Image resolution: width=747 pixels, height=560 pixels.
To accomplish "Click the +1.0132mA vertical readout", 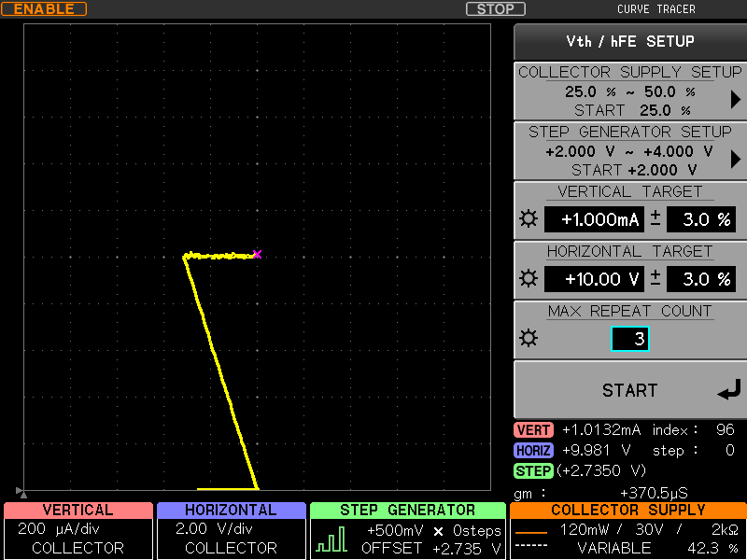I will click(601, 430).
